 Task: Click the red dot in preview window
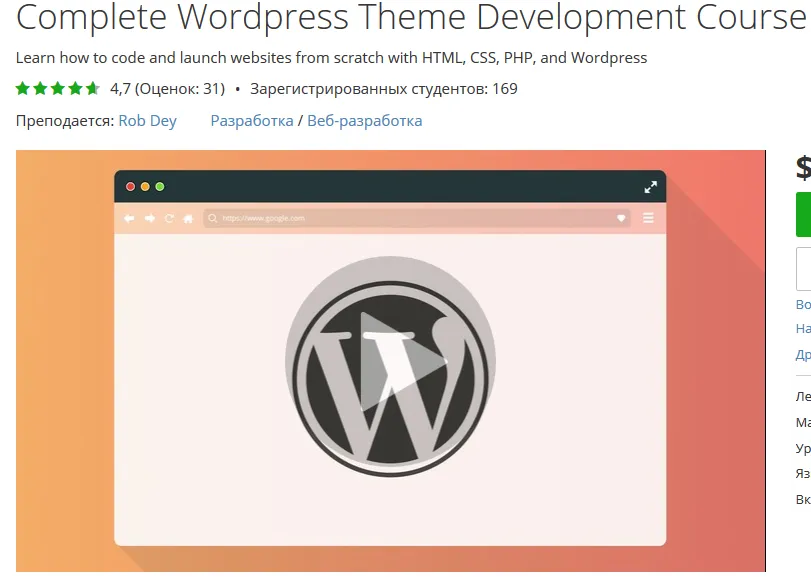click(x=130, y=187)
